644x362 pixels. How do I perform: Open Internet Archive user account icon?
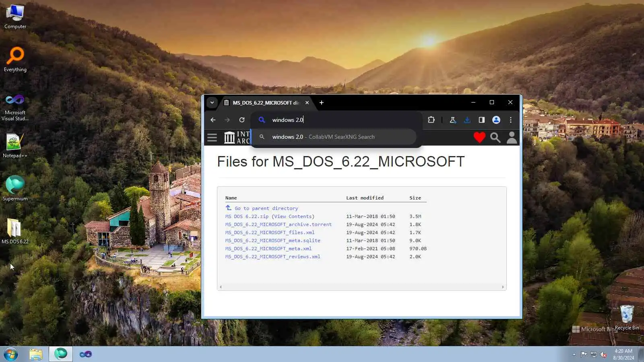[x=512, y=138]
